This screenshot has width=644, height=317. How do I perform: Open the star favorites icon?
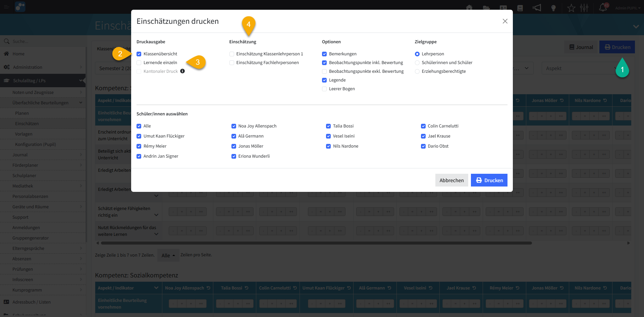coord(571,8)
